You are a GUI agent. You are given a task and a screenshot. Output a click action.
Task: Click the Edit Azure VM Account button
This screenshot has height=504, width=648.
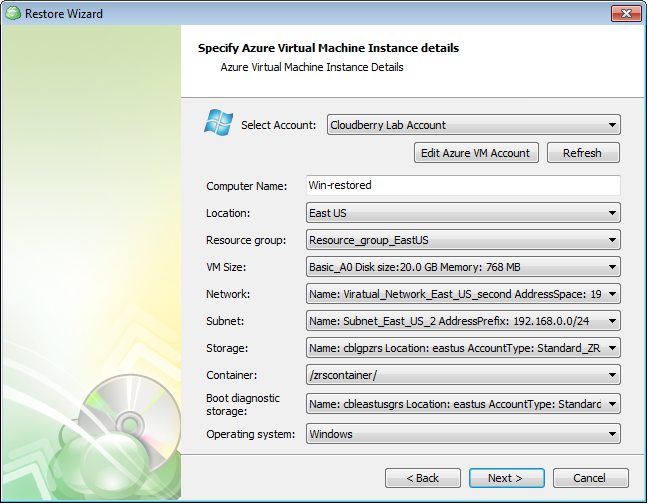[476, 153]
